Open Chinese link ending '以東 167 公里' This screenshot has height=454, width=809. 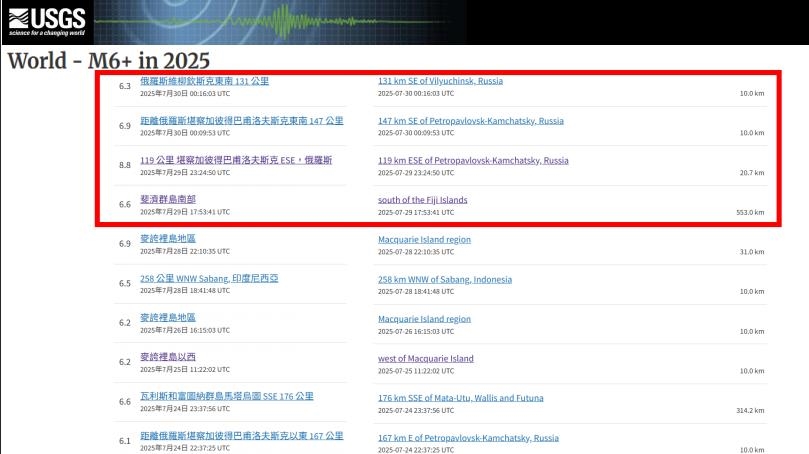[x=241, y=436]
